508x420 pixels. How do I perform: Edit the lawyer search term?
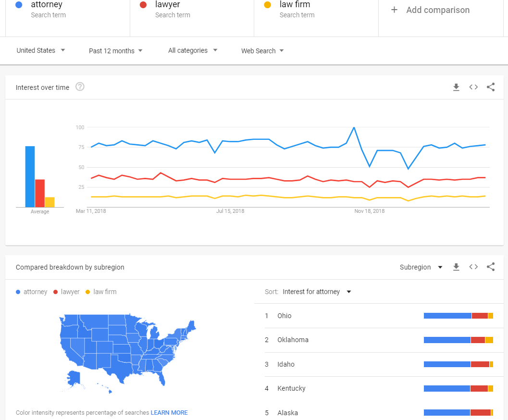click(x=192, y=18)
